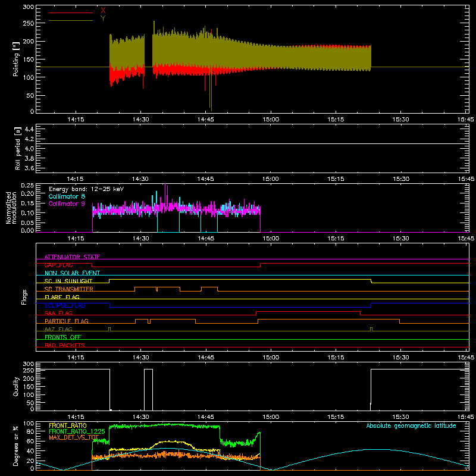
Task: Click the GAP_FLAG label
Action: [x=58, y=265]
